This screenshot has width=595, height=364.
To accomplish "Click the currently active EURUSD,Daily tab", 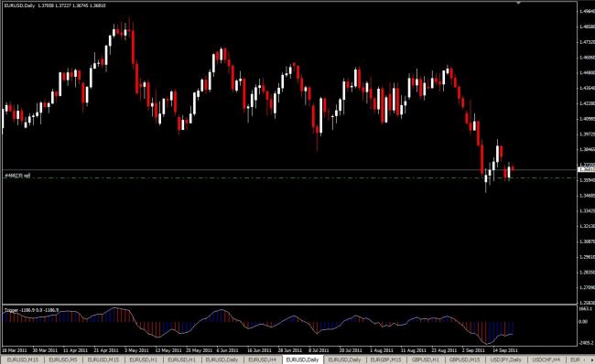I will (x=302, y=359).
